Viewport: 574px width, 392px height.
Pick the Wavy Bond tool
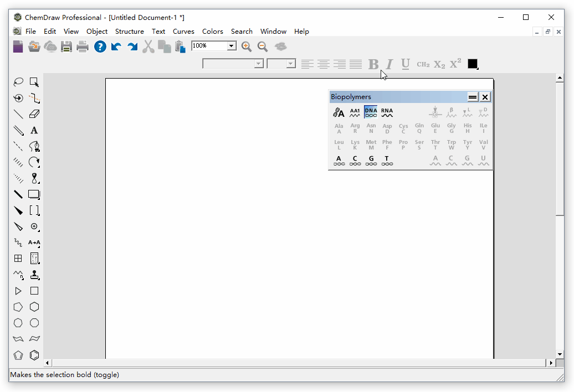pos(18,243)
